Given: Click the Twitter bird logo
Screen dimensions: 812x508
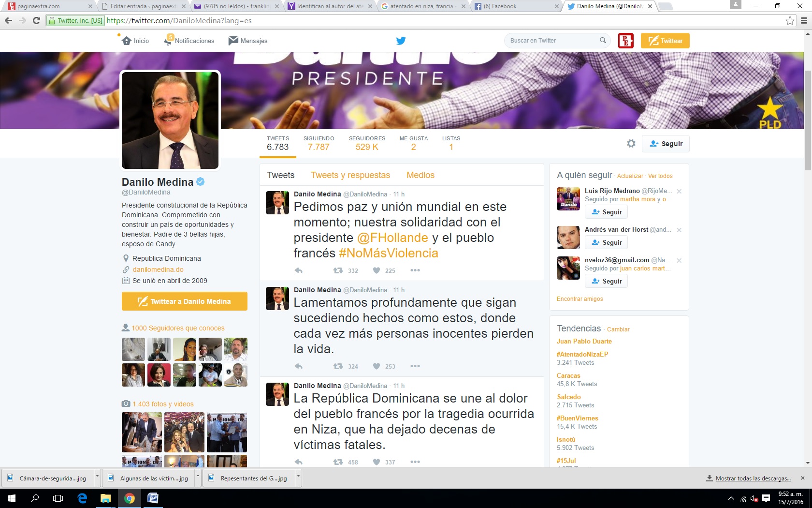Looking at the screenshot, I should click(401, 41).
